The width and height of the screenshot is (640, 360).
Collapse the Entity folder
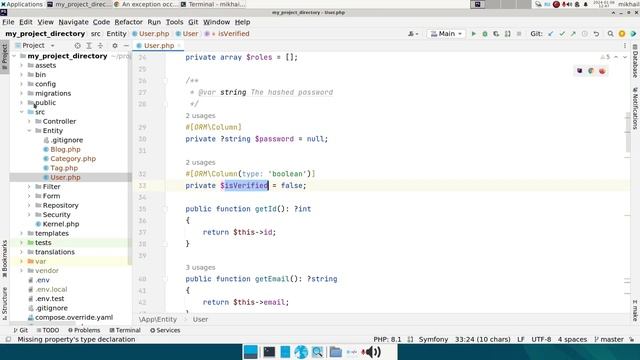pos(29,131)
